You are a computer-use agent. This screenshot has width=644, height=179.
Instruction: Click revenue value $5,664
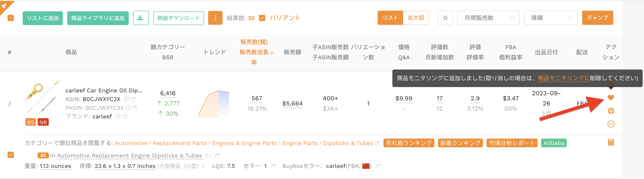(x=292, y=103)
